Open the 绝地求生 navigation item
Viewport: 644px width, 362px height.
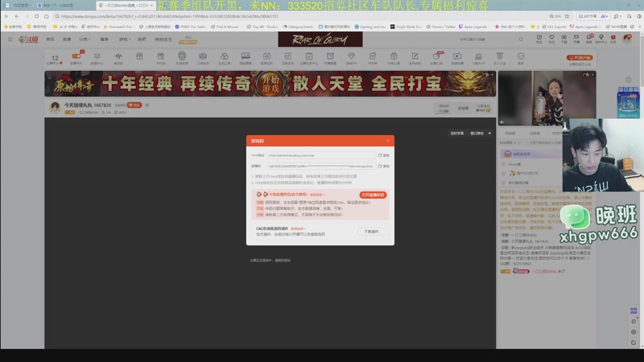coord(163,39)
